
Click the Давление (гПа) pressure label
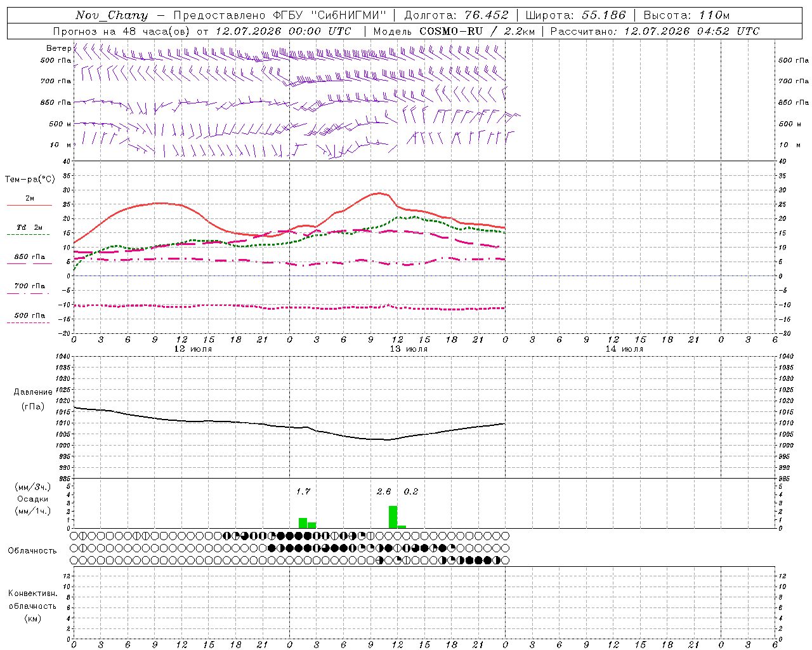click(33, 399)
